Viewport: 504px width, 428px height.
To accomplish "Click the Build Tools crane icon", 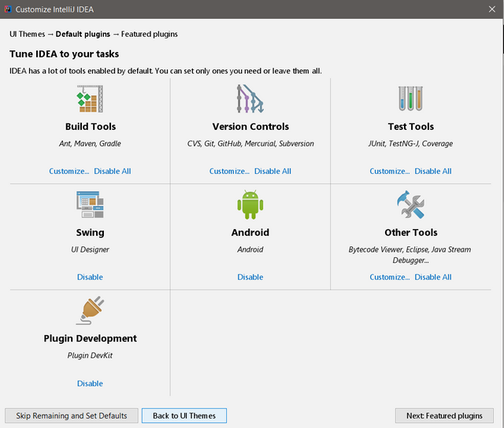I will pos(90,98).
